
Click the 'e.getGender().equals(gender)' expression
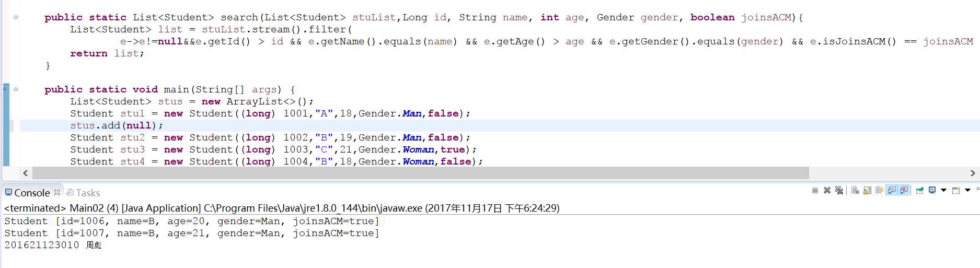pyautogui.click(x=696, y=41)
